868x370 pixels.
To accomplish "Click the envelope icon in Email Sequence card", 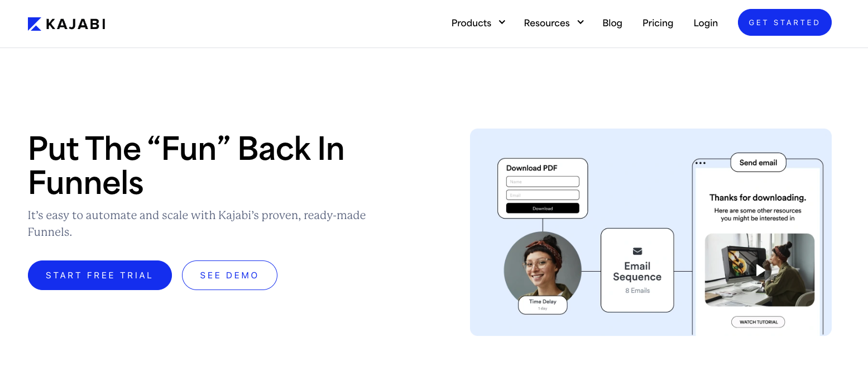I will 637,251.
